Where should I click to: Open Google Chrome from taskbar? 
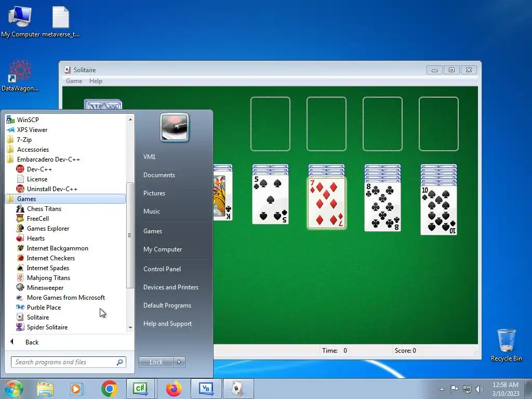pyautogui.click(x=109, y=389)
